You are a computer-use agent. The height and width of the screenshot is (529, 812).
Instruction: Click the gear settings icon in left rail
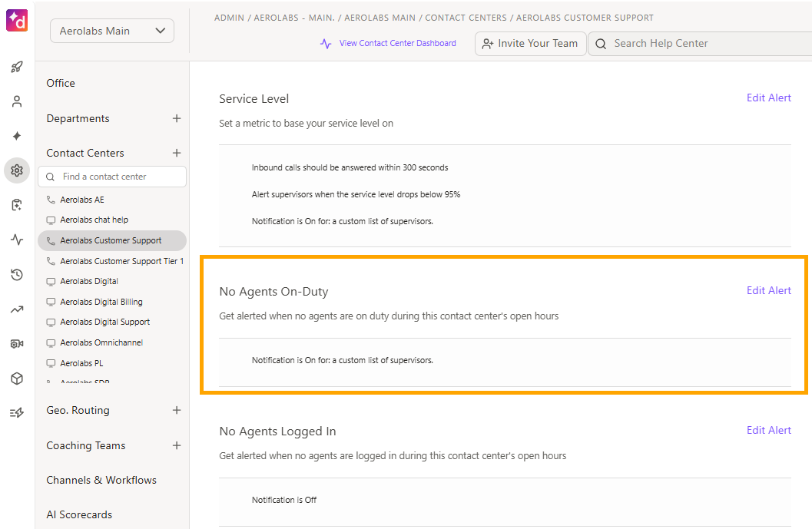point(17,170)
